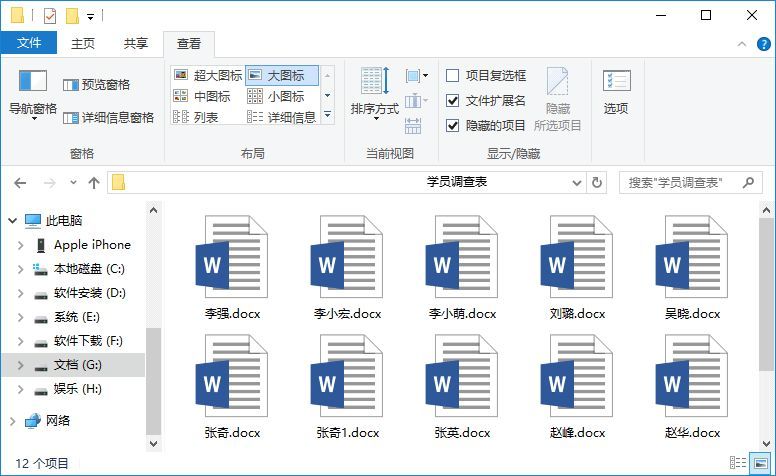This screenshot has width=776, height=476.
Task: Switch to Large thumbnails view in status bar
Action: (760, 463)
